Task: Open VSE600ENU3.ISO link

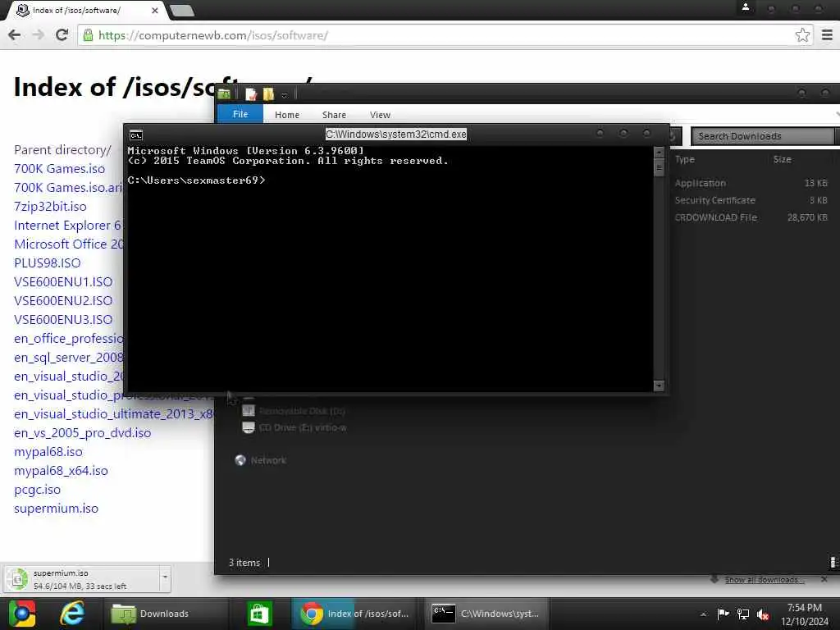Action: click(x=63, y=320)
